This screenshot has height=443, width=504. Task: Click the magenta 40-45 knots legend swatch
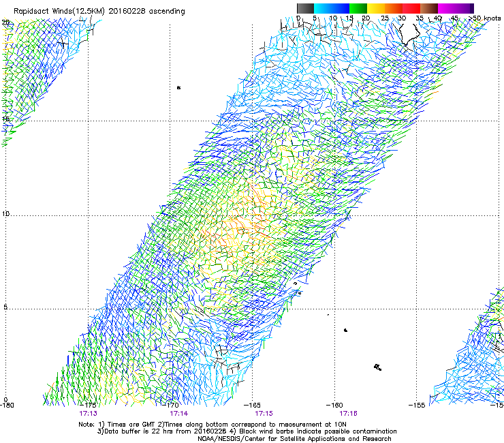(x=447, y=8)
